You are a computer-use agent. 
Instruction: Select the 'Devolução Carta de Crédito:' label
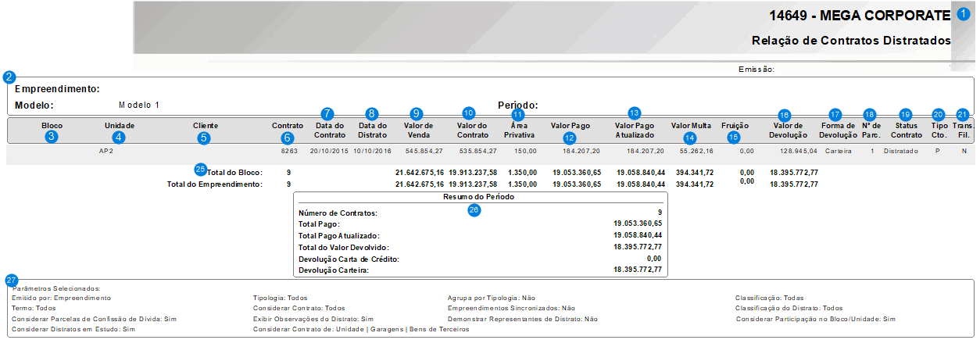(349, 259)
